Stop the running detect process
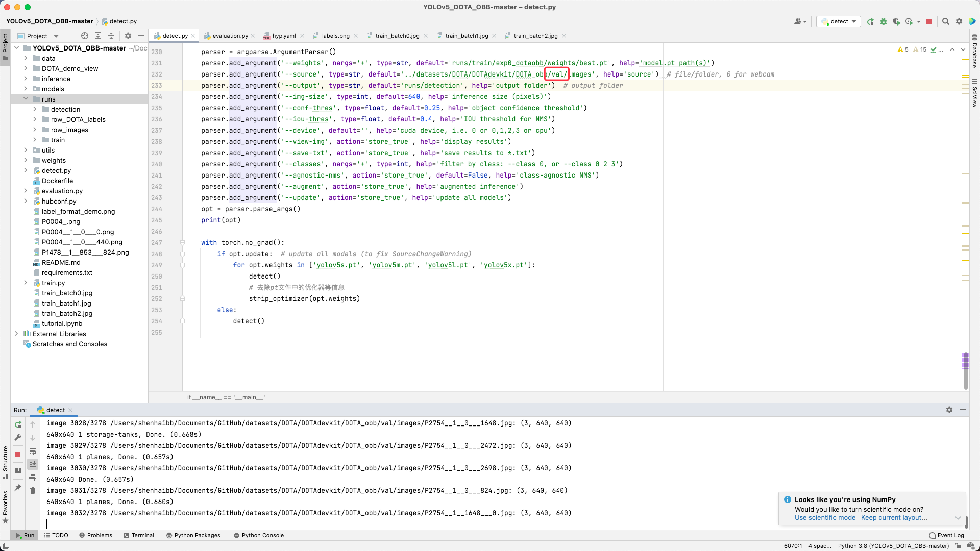Viewport: 980px width, 551px height. tap(929, 21)
